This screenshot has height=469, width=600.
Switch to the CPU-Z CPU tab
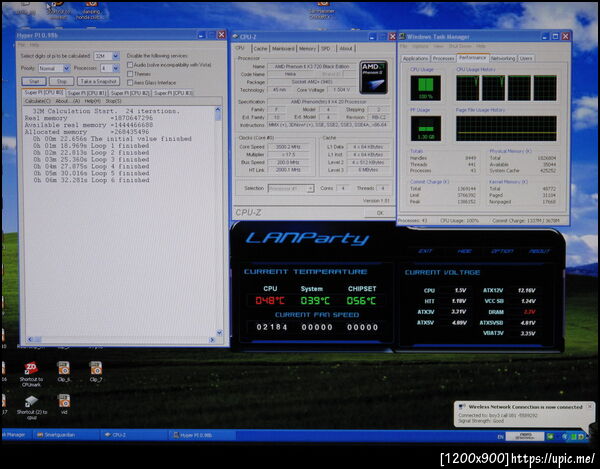241,48
